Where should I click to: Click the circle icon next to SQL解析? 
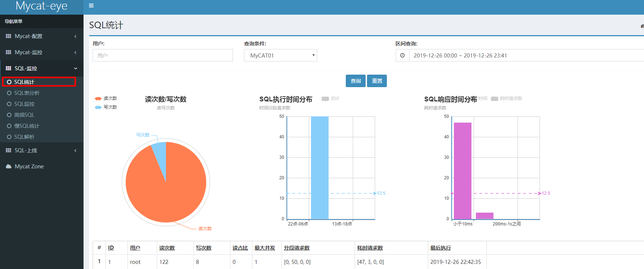point(9,137)
